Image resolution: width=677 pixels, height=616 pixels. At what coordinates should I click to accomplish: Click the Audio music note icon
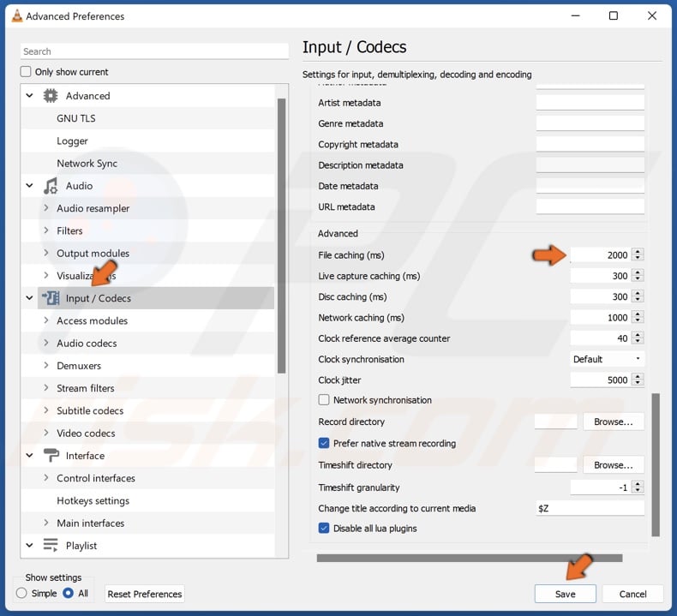click(x=51, y=186)
